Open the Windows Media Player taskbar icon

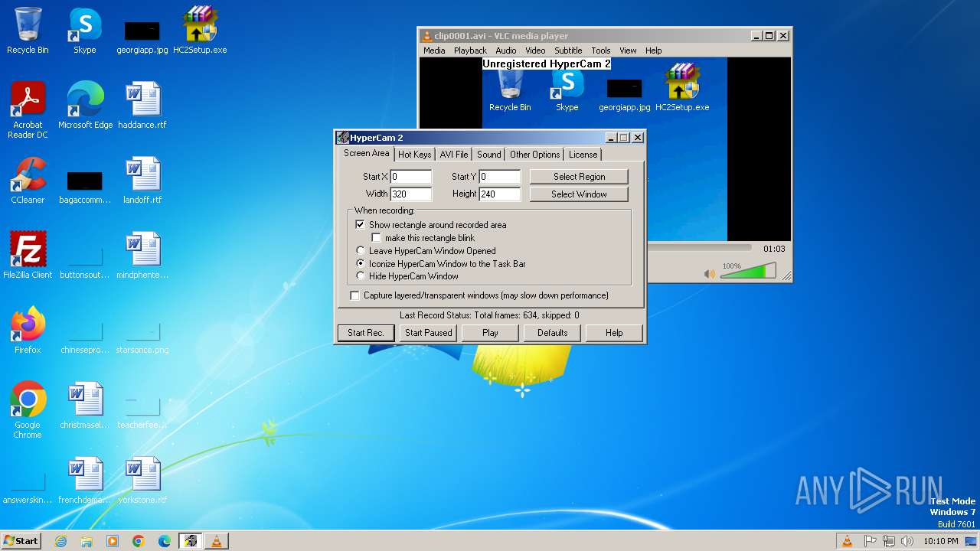click(113, 541)
